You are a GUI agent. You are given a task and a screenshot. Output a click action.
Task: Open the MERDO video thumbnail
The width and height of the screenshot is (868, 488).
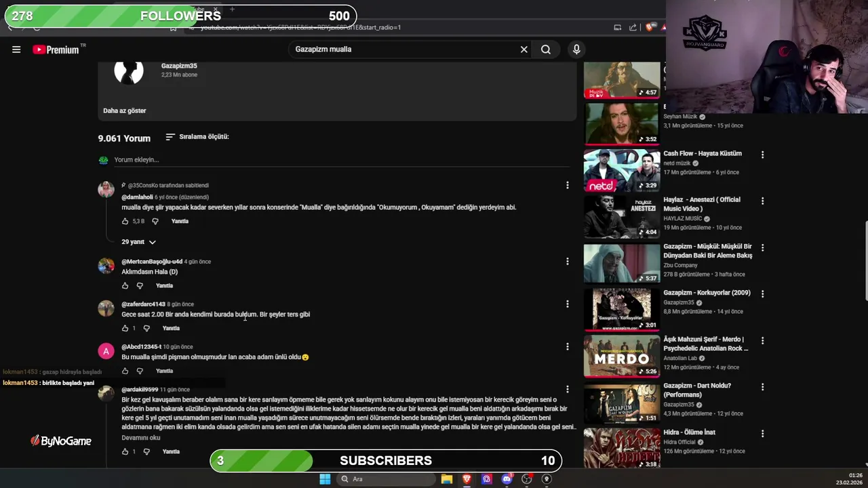(x=622, y=357)
